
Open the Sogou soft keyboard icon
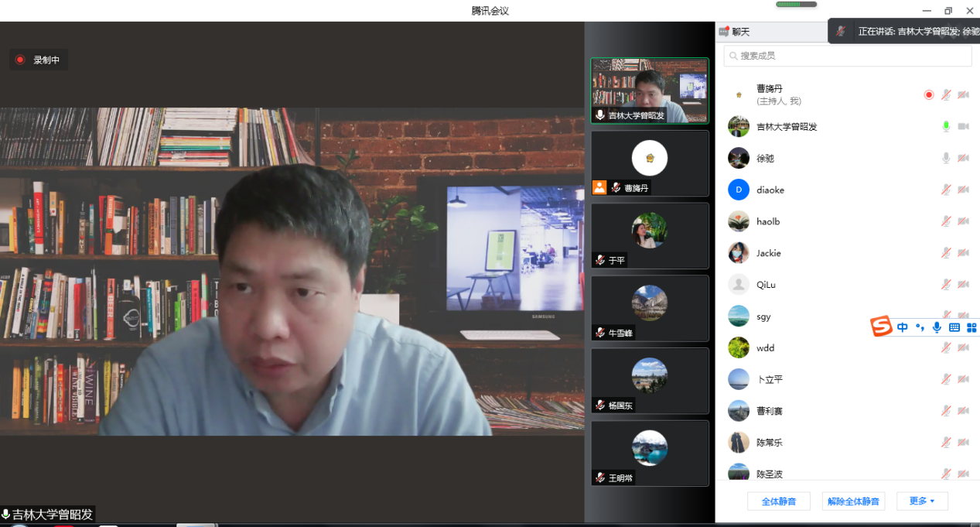coord(954,327)
